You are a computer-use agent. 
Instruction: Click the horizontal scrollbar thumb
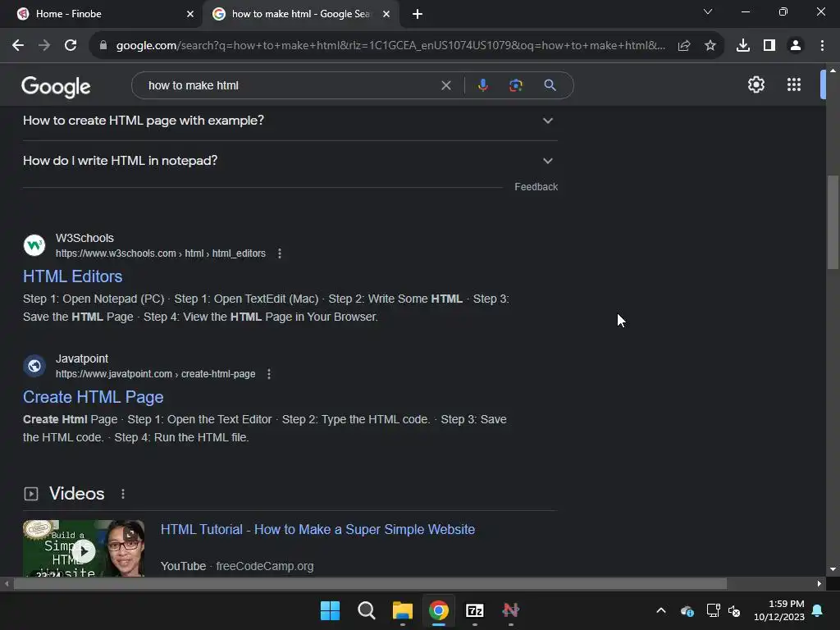(370, 584)
